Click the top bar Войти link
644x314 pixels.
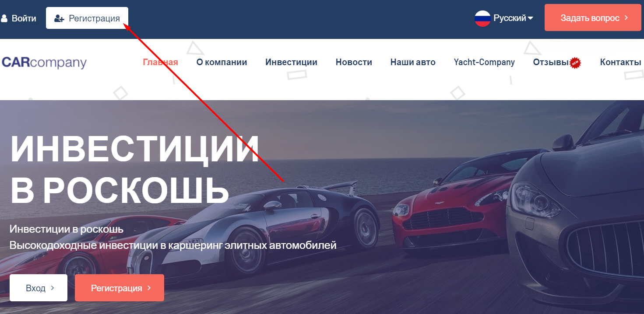coord(19,18)
